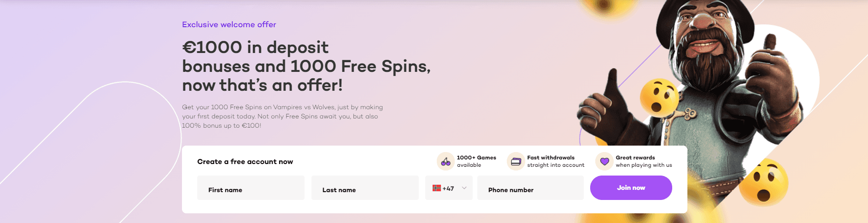Click the card icon for Fast withdrawals
The width and height of the screenshot is (868, 223).
[x=516, y=161]
